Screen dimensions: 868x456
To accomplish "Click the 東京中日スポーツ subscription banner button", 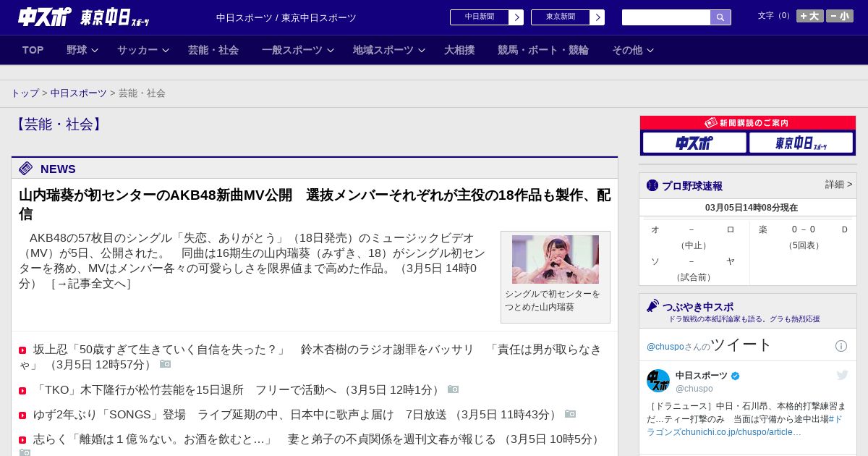I will [801, 143].
